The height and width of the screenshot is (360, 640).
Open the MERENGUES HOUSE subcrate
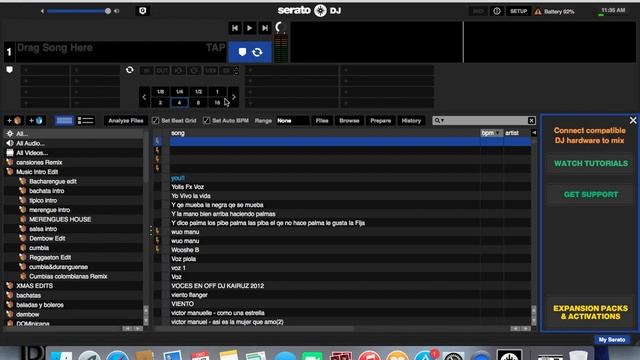pyautogui.click(x=60, y=219)
